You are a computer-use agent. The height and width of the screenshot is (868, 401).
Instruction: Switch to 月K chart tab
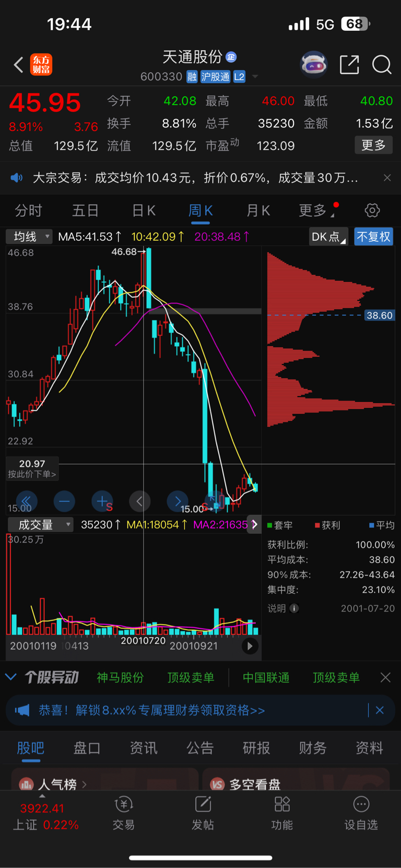click(258, 210)
